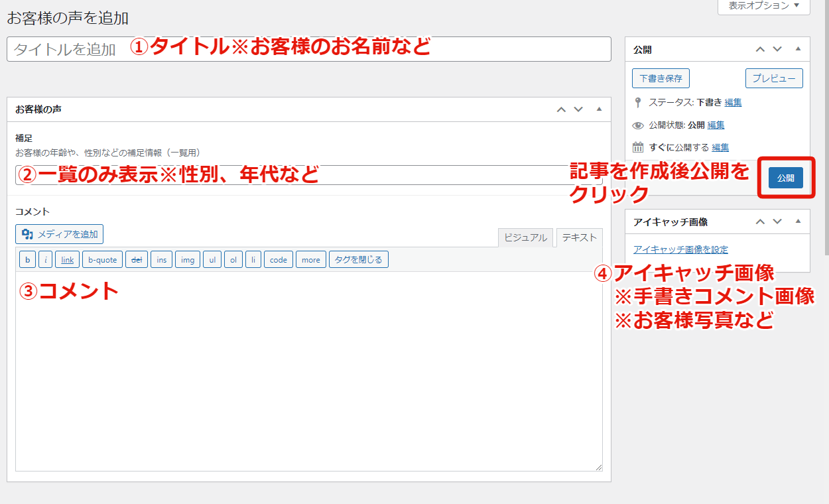Move the 公開 panel down with arrow
The width and height of the screenshot is (829, 504).
777,50
